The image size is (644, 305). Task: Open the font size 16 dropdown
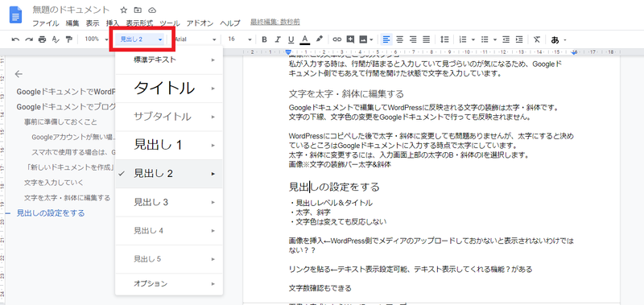(240, 39)
